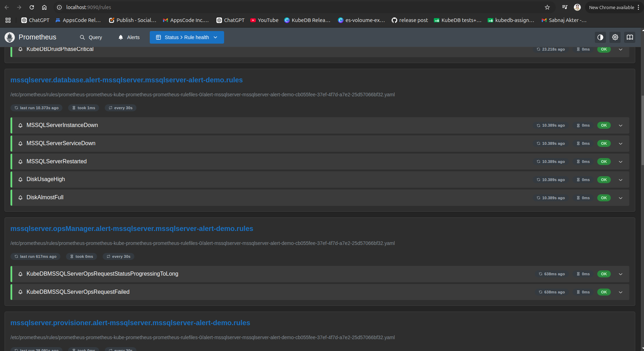Click the MSSQLServerRestarted rule name

click(x=57, y=162)
